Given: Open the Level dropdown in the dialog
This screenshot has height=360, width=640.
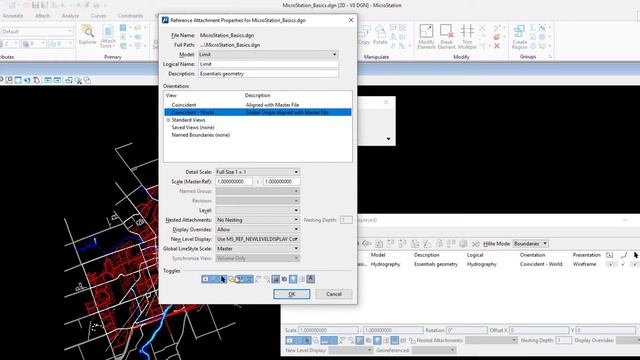Looking at the screenshot, I should [258, 210].
